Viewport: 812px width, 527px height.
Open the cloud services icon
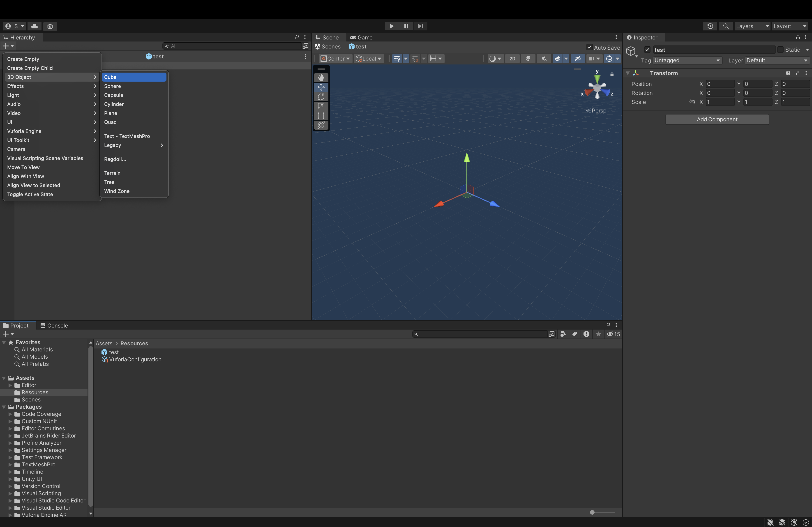[x=35, y=26]
